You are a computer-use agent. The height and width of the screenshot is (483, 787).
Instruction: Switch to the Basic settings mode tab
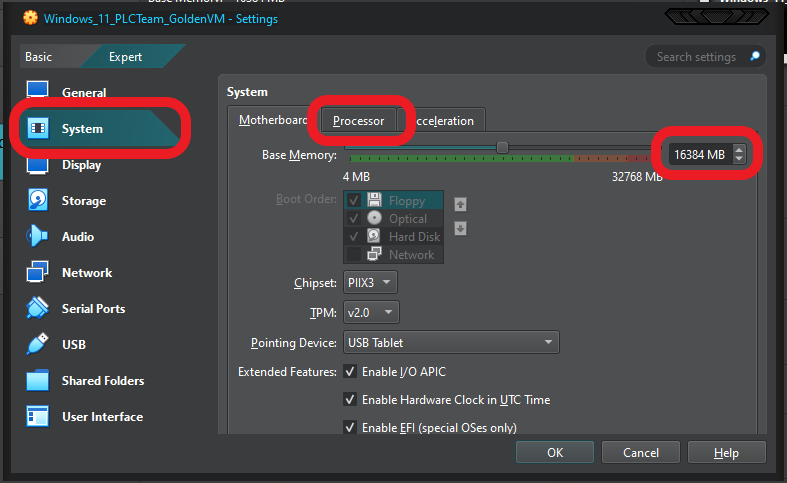(x=39, y=57)
